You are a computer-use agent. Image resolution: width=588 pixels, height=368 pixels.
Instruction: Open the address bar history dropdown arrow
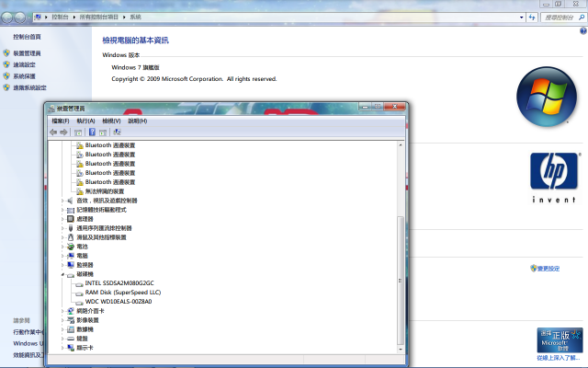tap(521, 17)
